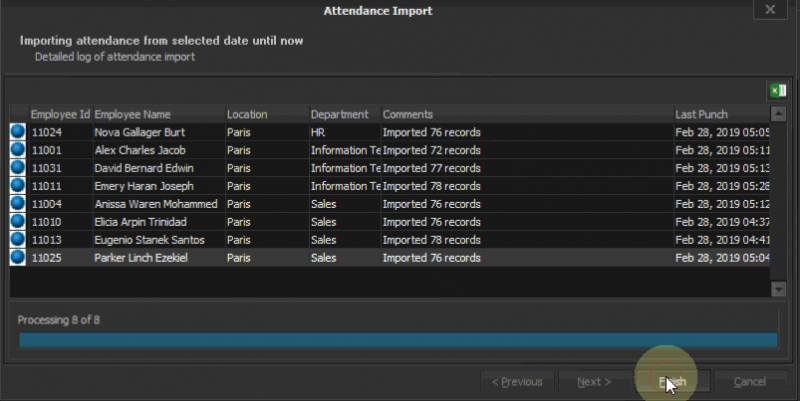Image resolution: width=800 pixels, height=401 pixels.
Task: Click the status icon for employee 11011
Action: tap(18, 186)
